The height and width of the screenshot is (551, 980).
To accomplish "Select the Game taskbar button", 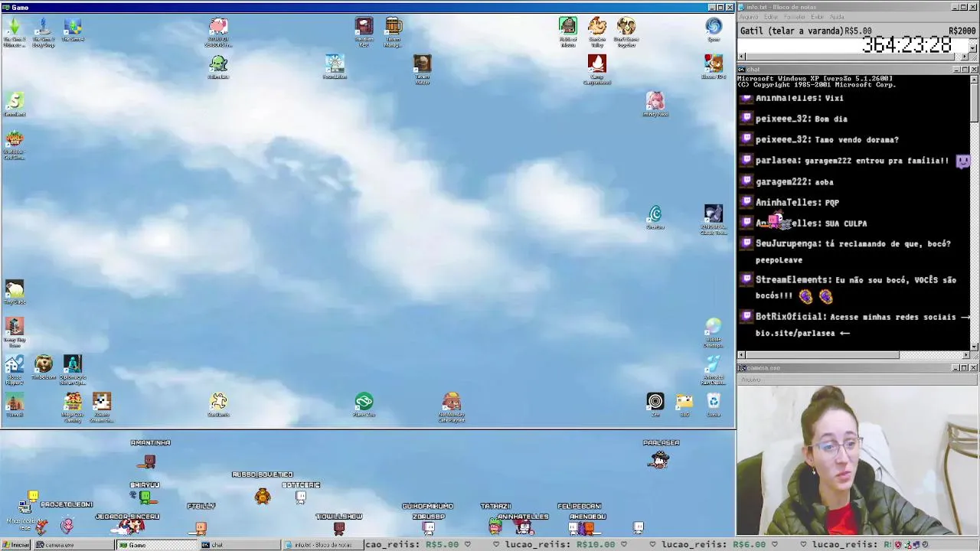I will (156, 545).
